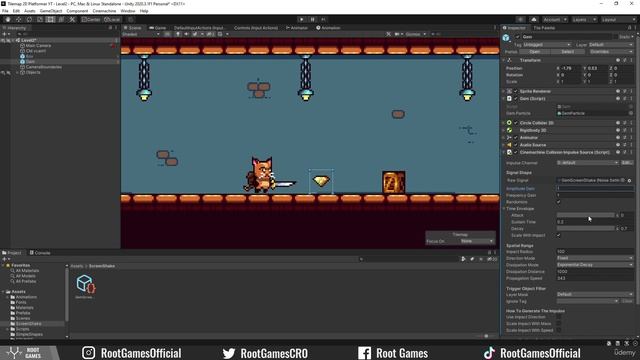
Task: Open Transform component help icon
Action: 618,60
